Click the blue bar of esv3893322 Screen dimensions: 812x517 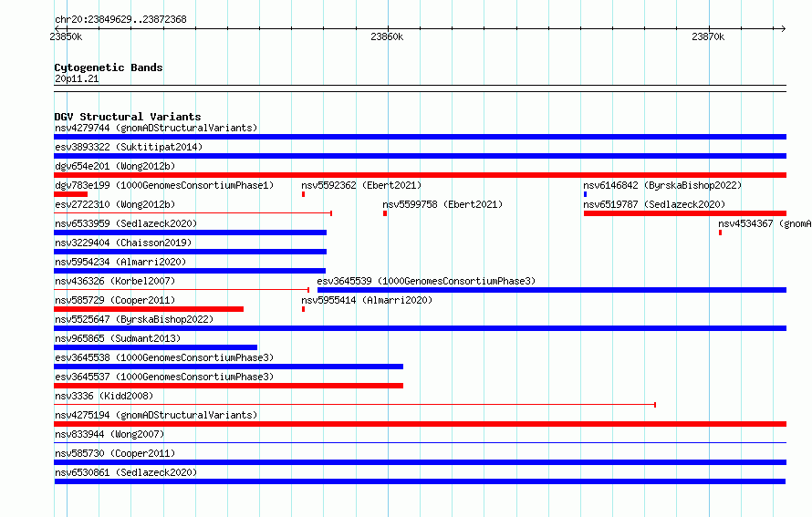(420, 156)
